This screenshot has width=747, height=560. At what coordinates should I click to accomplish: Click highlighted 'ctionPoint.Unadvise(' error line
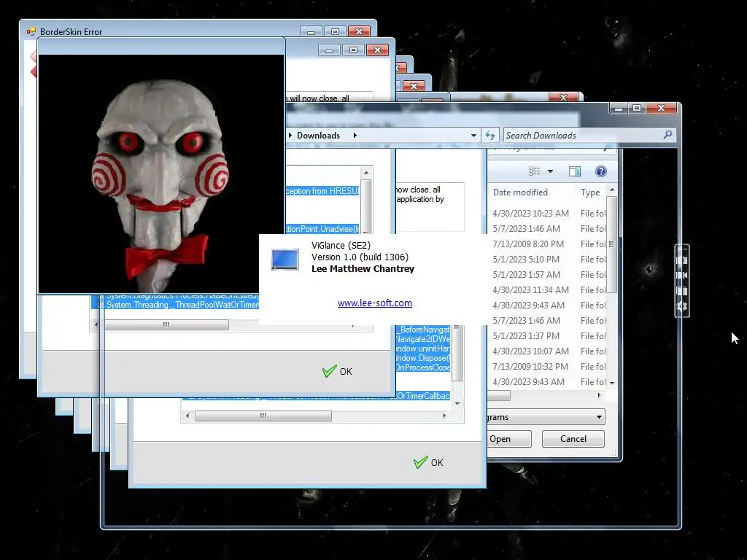pyautogui.click(x=322, y=229)
